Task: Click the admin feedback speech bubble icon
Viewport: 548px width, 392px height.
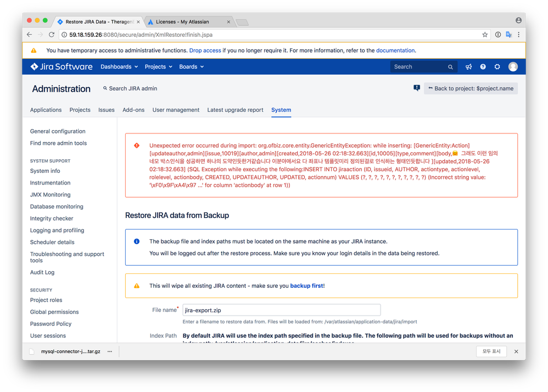Action: coord(417,88)
